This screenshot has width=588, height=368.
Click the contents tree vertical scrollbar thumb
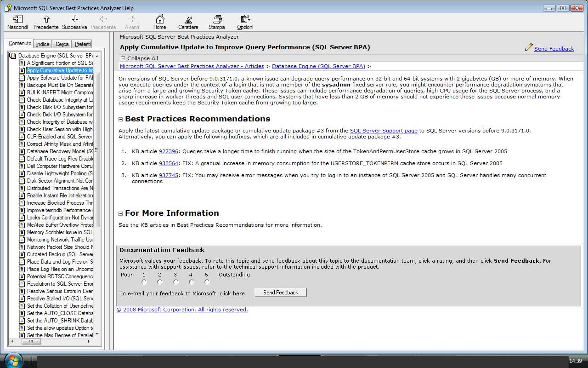(x=97, y=149)
